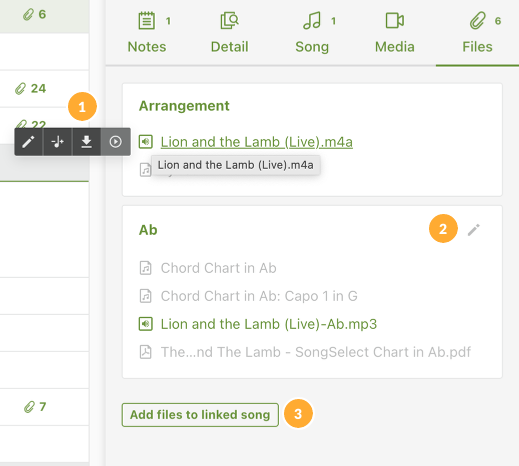
Task: Switch to the Detail tab
Action: 229,32
